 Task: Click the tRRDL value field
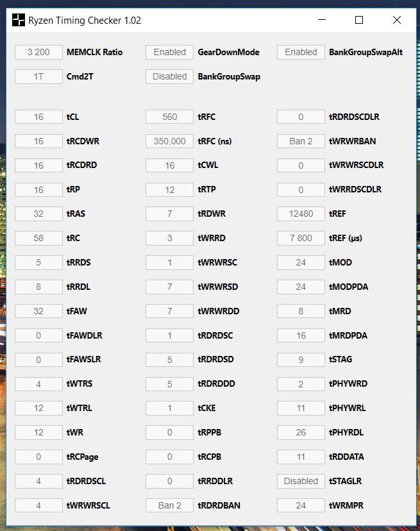(x=38, y=287)
